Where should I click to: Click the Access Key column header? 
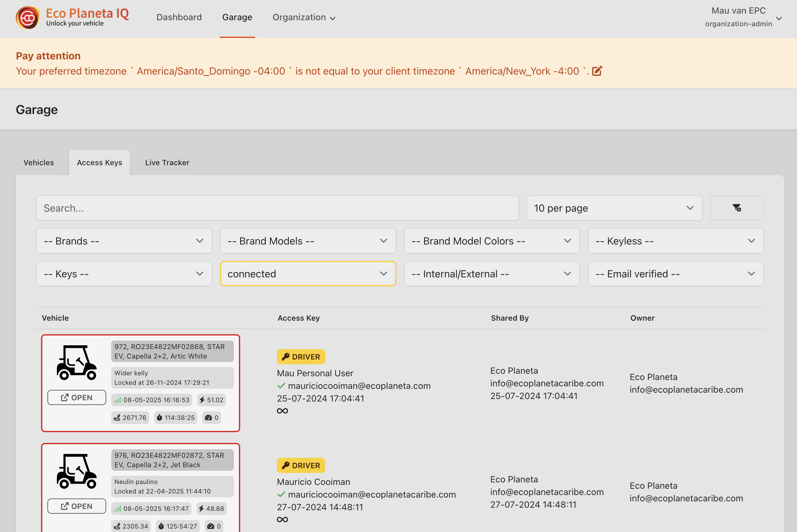pyautogui.click(x=299, y=318)
